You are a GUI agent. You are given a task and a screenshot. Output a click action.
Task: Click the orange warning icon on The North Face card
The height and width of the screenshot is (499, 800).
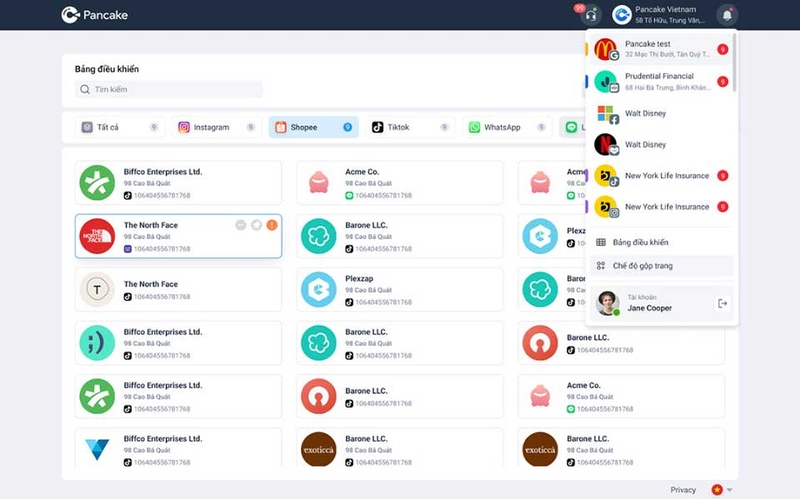(272, 225)
